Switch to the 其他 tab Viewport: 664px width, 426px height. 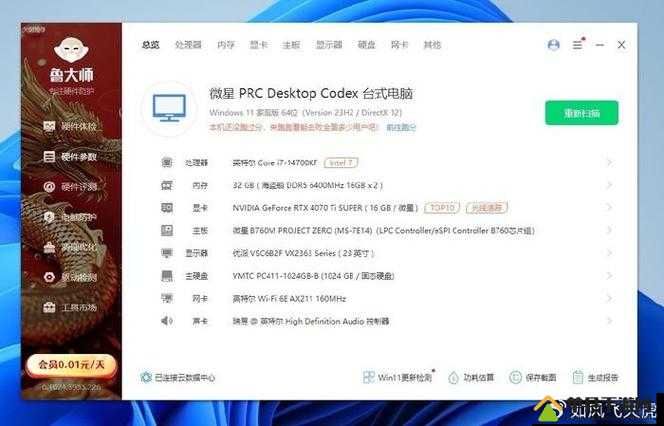(x=432, y=44)
